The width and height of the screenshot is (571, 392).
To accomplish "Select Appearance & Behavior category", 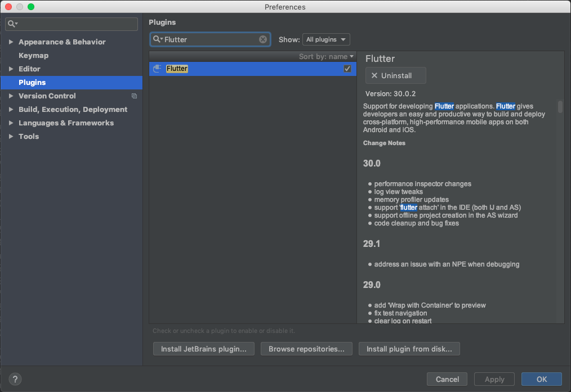I will pyautogui.click(x=62, y=42).
